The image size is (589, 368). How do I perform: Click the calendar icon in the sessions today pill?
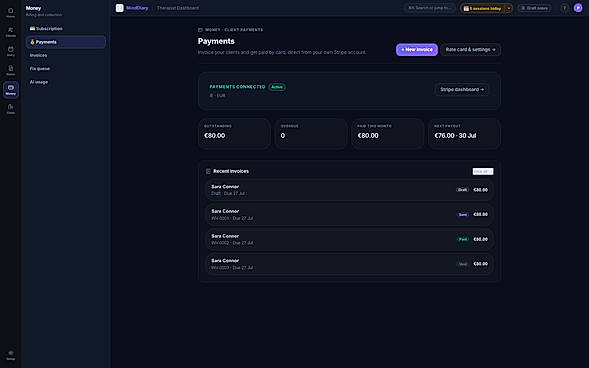pyautogui.click(x=466, y=8)
